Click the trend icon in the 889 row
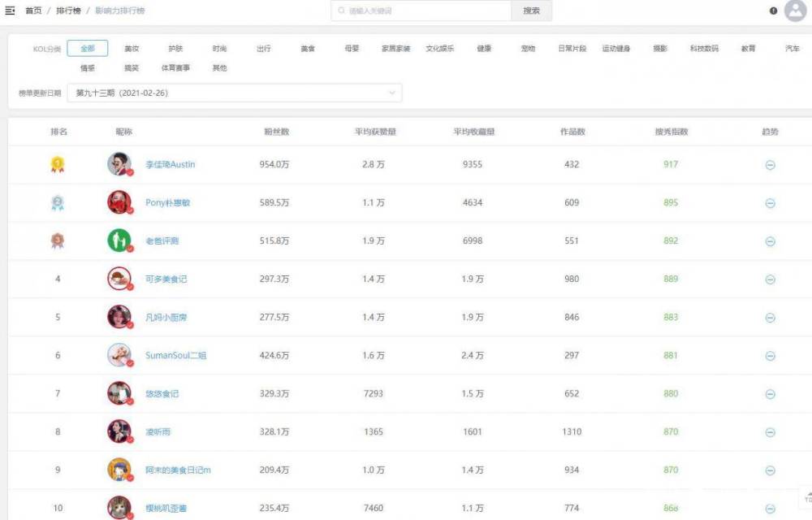Viewport: 812px width, 520px height. pyautogui.click(x=770, y=279)
